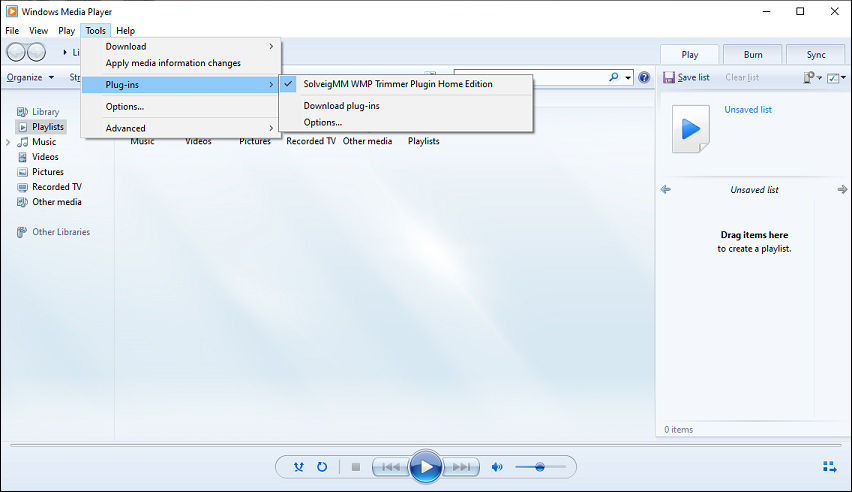Click the Music note icon in the sidebar

coord(22,142)
